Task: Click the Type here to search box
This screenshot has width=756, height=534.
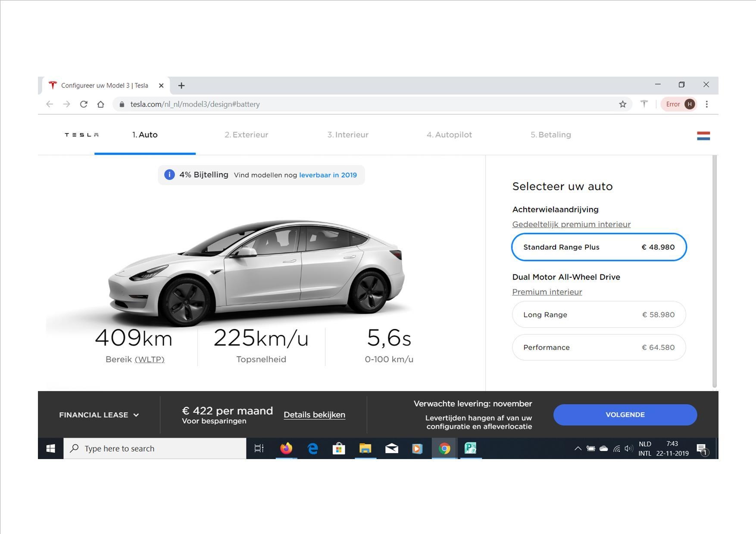Action: point(155,448)
